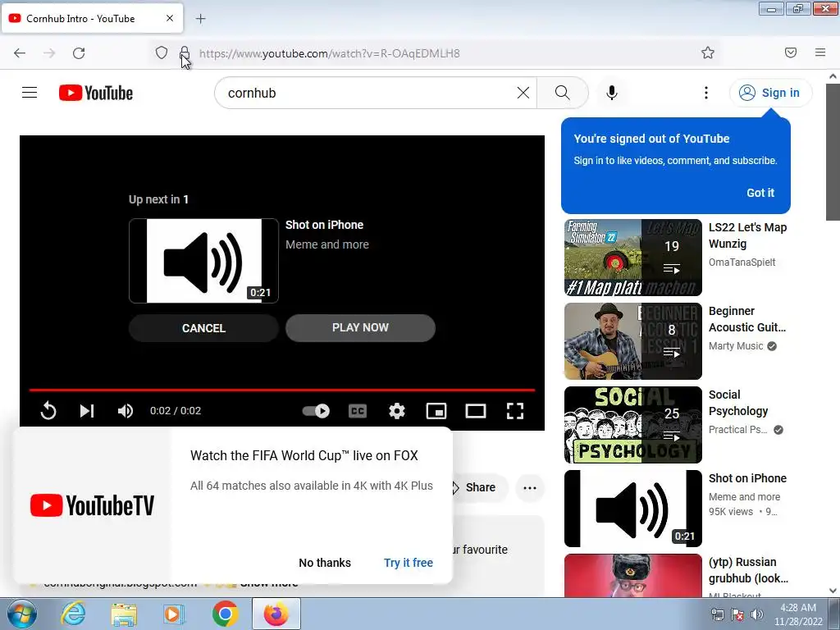Viewport: 840px width, 630px height.
Task: Click the Share button below the video
Action: [479, 487]
